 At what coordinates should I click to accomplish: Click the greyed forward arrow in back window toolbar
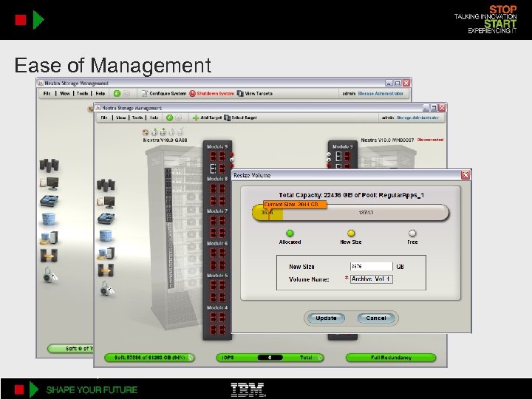click(x=126, y=93)
